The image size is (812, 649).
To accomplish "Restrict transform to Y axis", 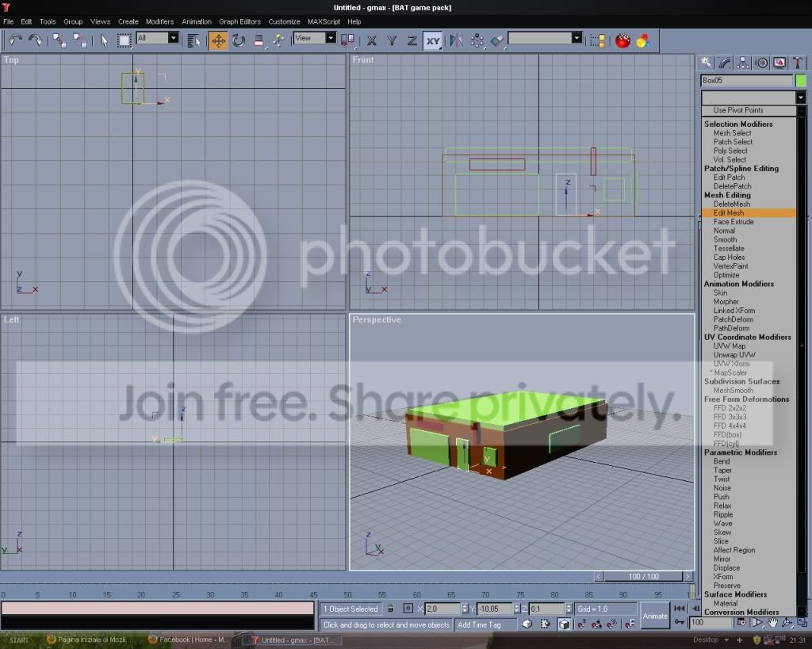I will pyautogui.click(x=392, y=40).
